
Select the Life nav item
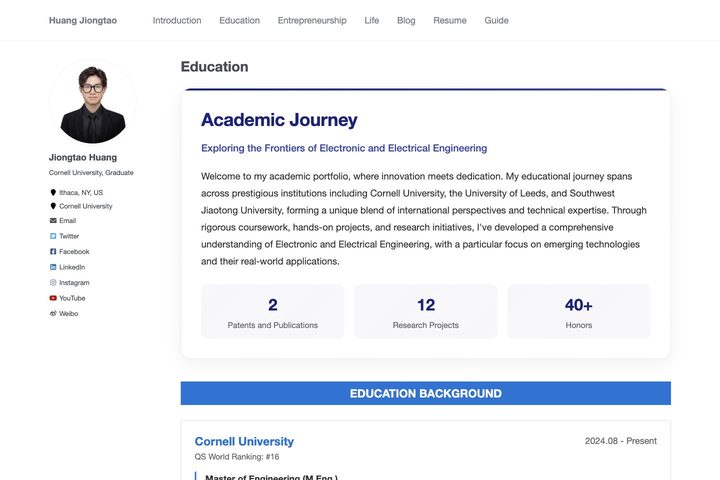click(x=371, y=21)
